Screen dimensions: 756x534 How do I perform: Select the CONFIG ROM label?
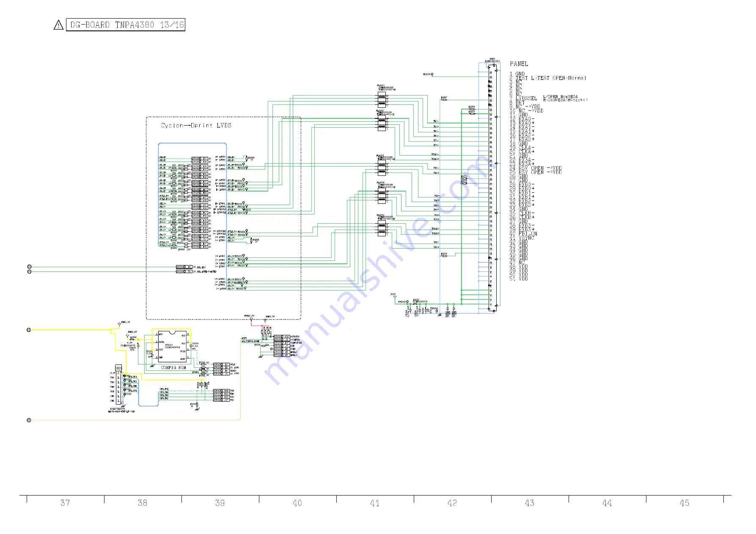[173, 368]
